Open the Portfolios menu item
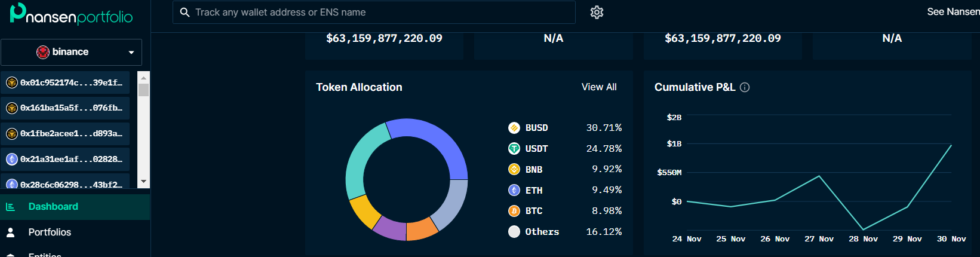The width and height of the screenshot is (980, 257). click(50, 232)
